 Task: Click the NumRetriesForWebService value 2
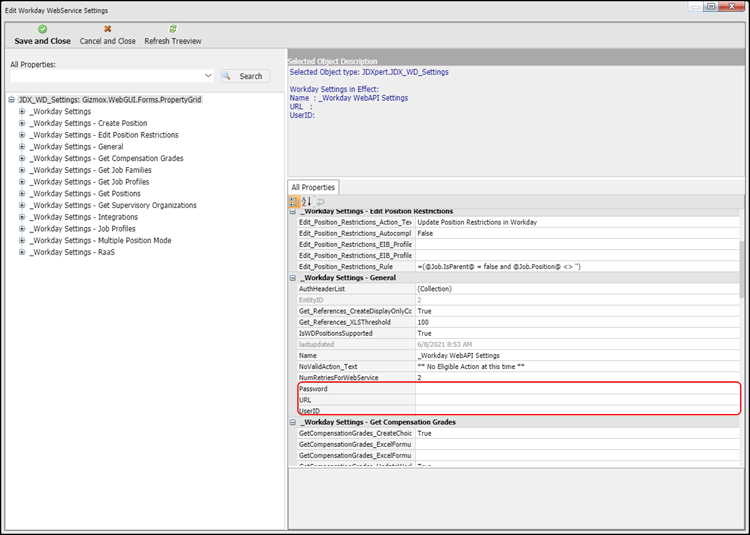pos(577,378)
